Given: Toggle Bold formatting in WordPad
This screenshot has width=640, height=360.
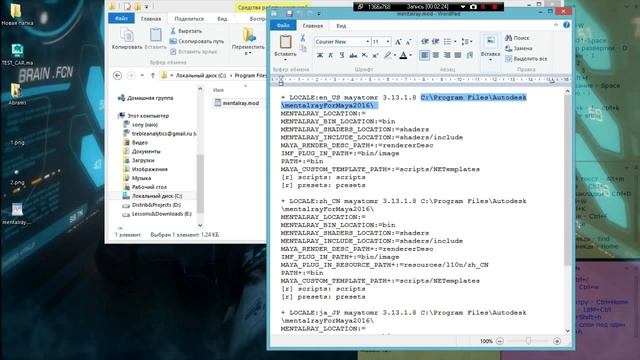Looking at the screenshot, I should point(320,55).
